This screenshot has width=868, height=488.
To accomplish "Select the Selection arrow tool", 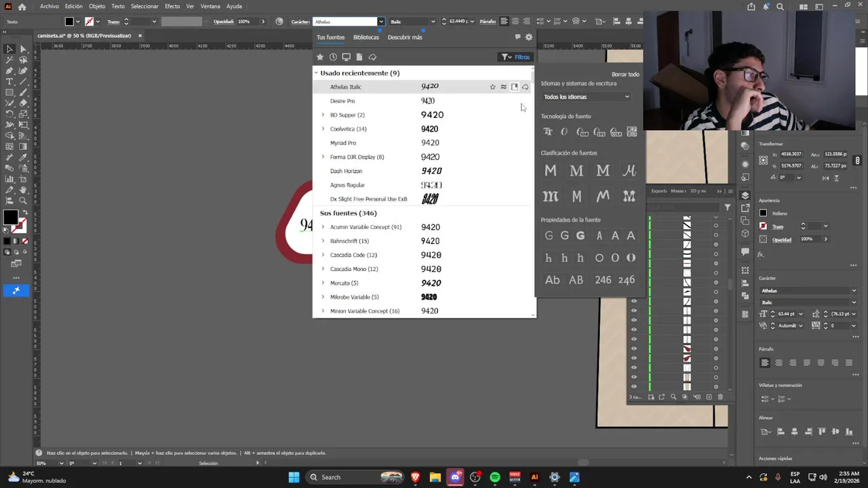I will (x=9, y=49).
